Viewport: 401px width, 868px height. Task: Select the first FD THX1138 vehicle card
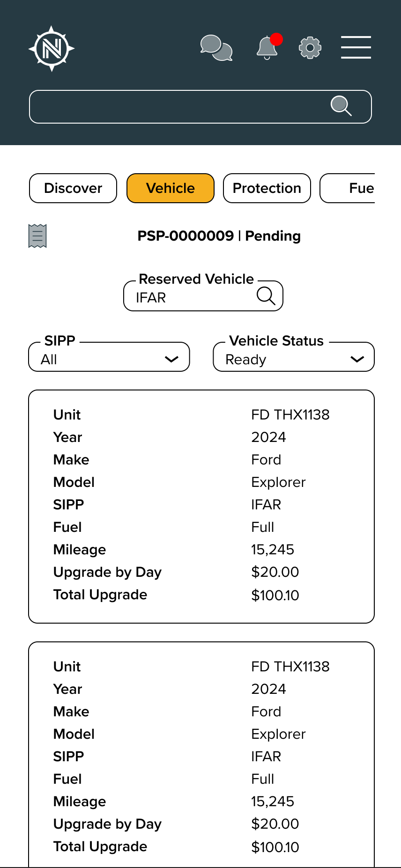click(201, 506)
